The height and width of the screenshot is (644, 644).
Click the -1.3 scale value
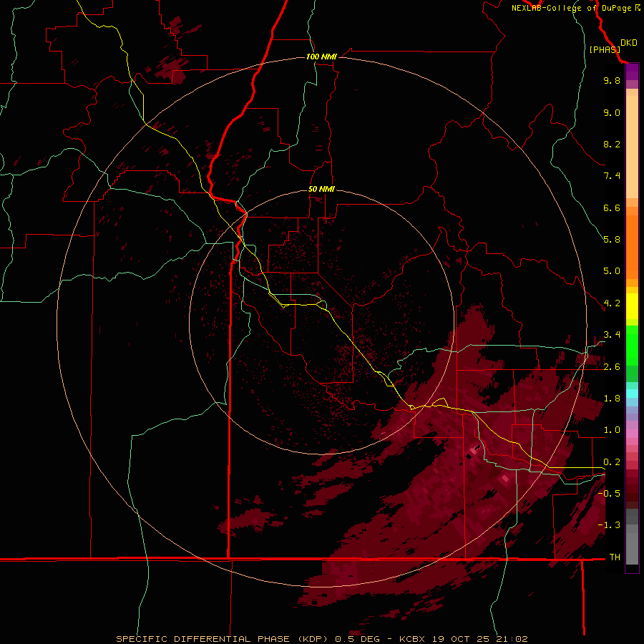609,525
